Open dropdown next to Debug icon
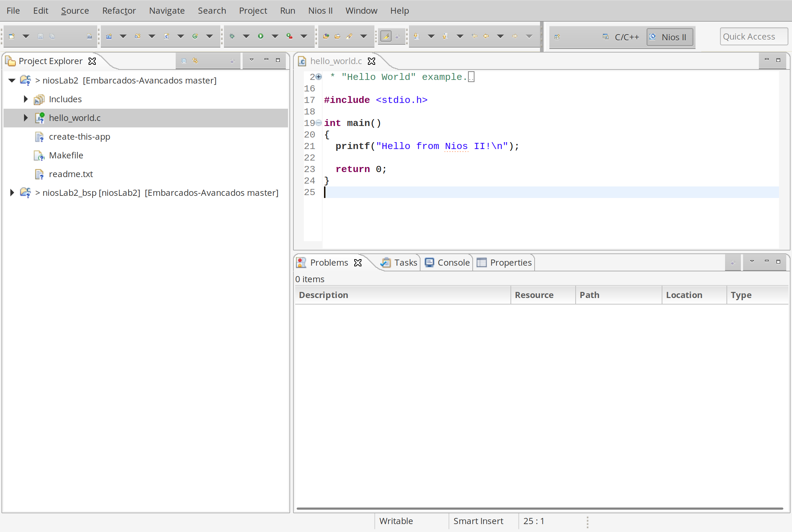The image size is (792, 532). coord(246,36)
